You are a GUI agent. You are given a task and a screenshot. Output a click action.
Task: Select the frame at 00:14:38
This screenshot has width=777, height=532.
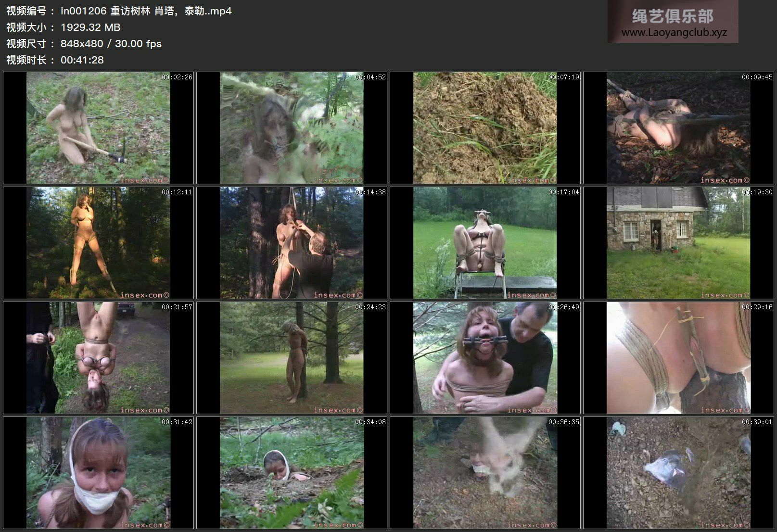pos(292,243)
